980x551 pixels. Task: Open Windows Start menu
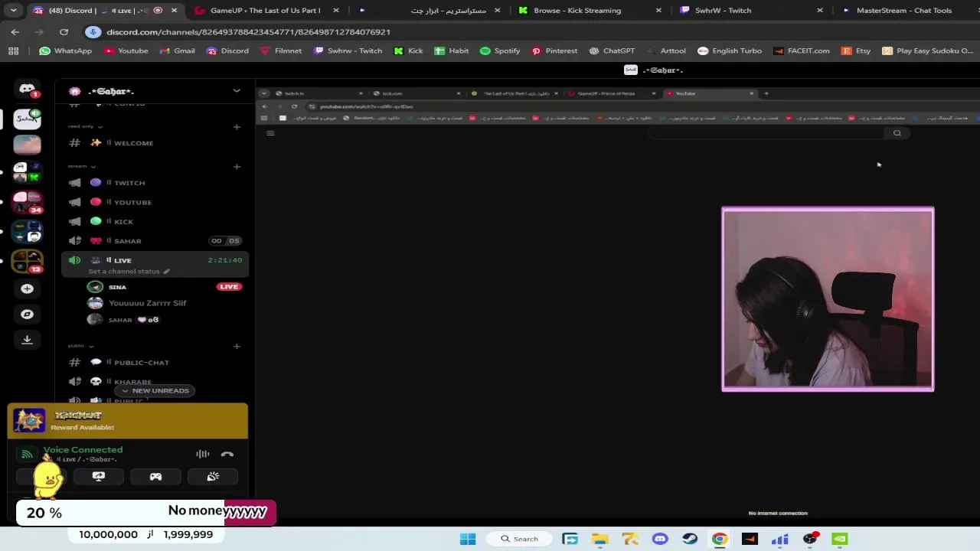tap(468, 539)
